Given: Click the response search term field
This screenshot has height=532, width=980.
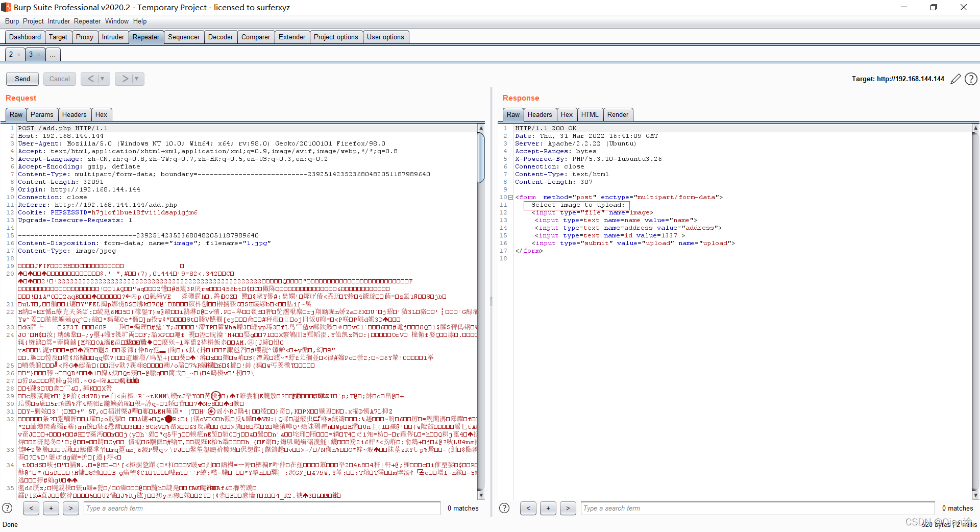Looking at the screenshot, I should pyautogui.click(x=758, y=508).
